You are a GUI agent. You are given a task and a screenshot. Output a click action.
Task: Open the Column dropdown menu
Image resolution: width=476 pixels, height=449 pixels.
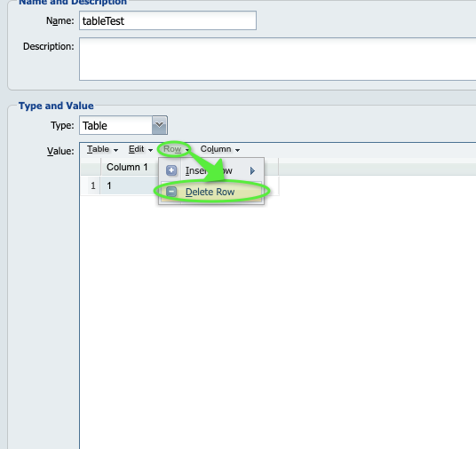tap(220, 149)
